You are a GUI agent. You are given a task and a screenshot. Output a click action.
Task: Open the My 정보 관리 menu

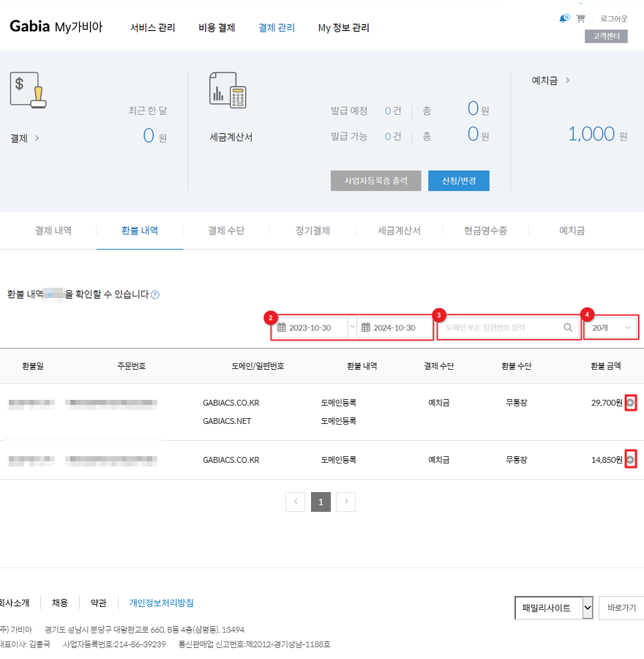point(344,28)
